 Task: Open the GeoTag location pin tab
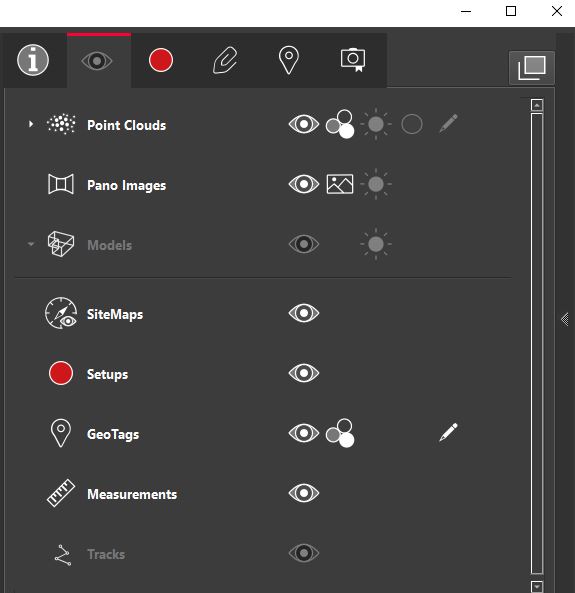point(289,60)
